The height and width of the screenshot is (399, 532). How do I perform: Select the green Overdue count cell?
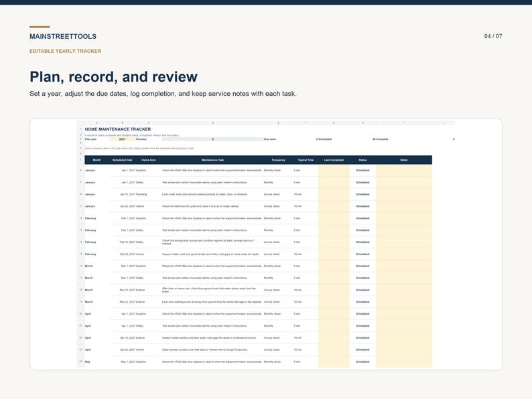click(x=212, y=139)
